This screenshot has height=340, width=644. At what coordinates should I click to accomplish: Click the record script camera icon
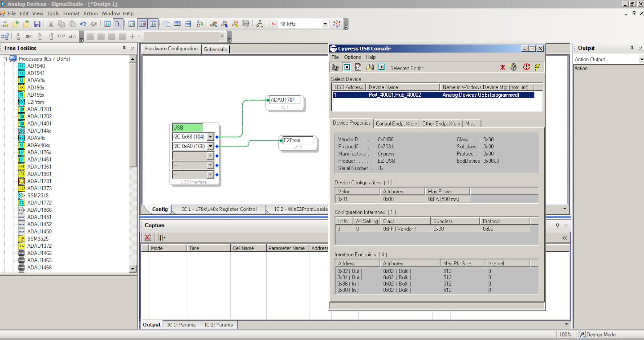point(335,67)
